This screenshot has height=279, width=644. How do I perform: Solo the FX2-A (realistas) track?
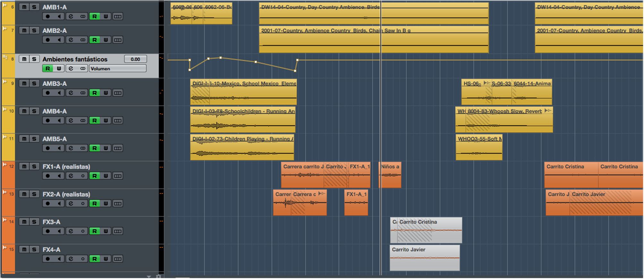[34, 194]
